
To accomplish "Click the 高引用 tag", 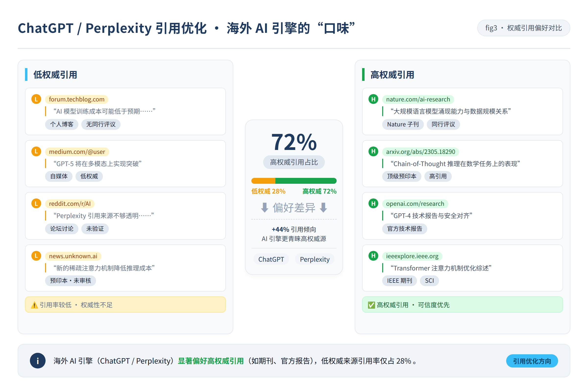I will tap(438, 176).
